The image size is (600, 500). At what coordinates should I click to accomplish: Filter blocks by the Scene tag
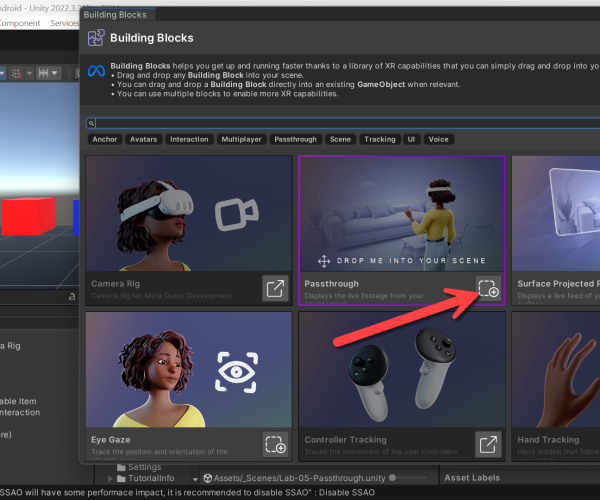point(340,139)
